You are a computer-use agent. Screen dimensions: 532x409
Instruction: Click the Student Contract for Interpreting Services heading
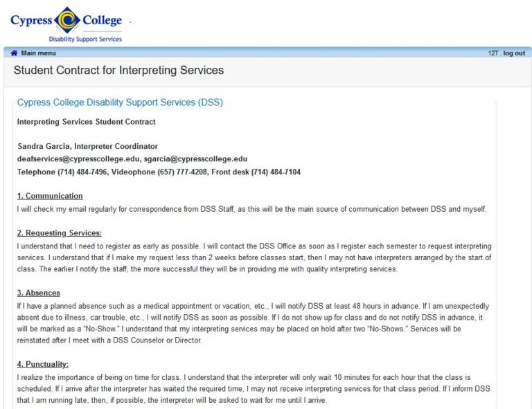[x=118, y=71]
